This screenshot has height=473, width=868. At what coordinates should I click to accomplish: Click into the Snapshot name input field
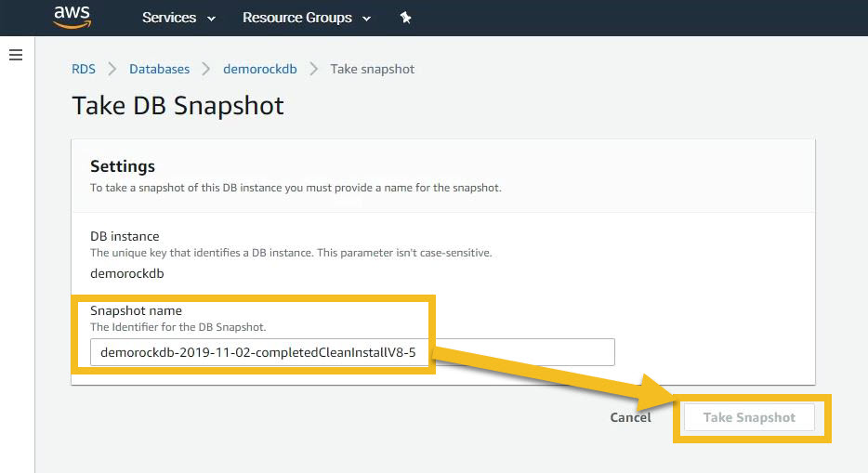pos(352,352)
